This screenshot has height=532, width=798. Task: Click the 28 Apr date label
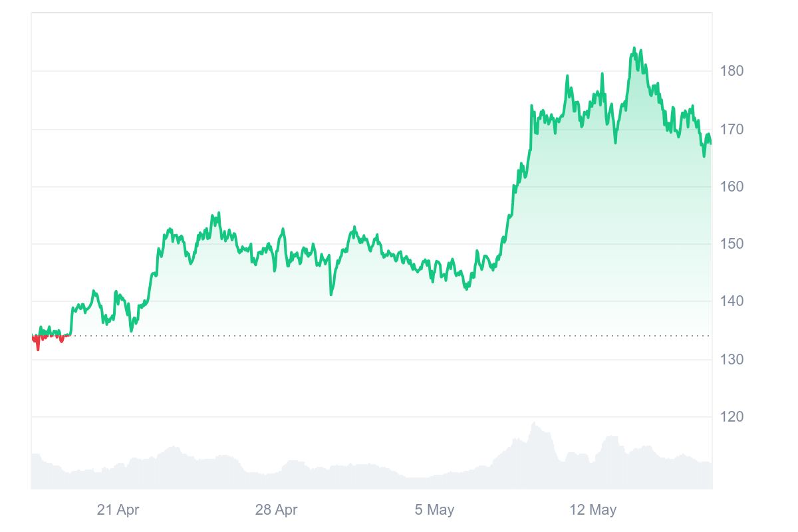[x=276, y=510]
